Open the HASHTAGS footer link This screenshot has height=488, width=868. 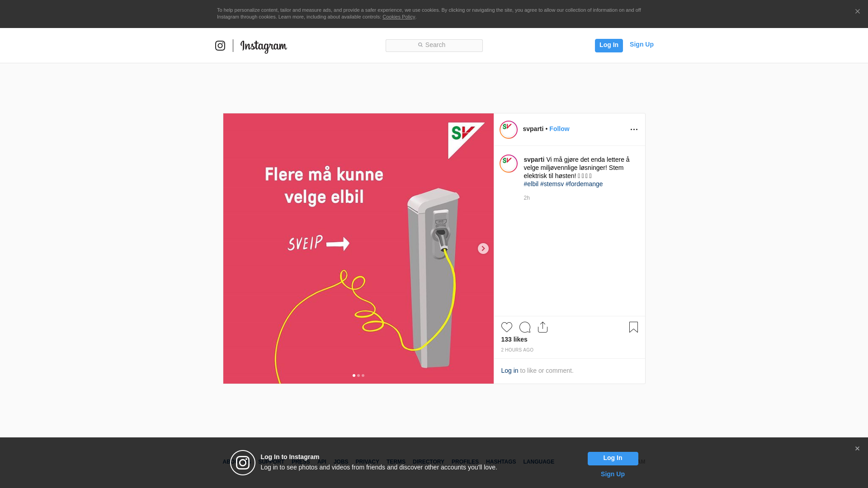pos(501,462)
